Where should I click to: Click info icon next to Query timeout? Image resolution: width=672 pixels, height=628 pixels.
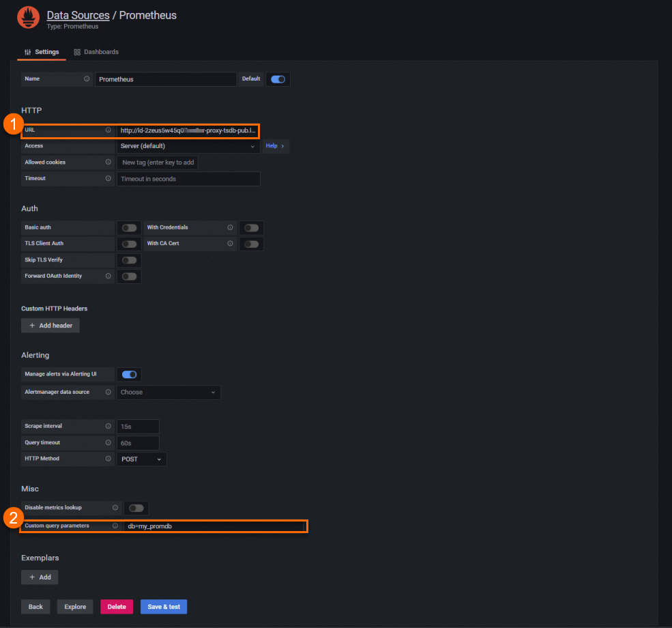(108, 442)
